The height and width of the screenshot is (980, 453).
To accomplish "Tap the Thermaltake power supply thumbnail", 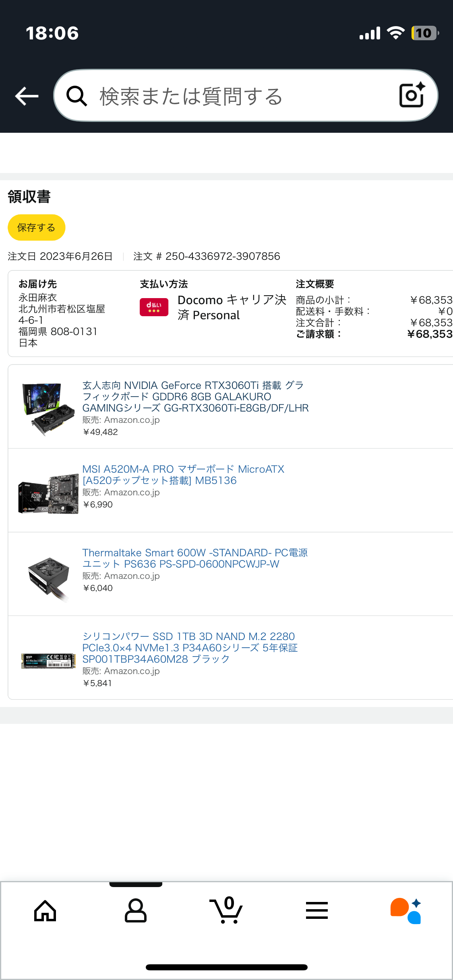I will 48,579.
